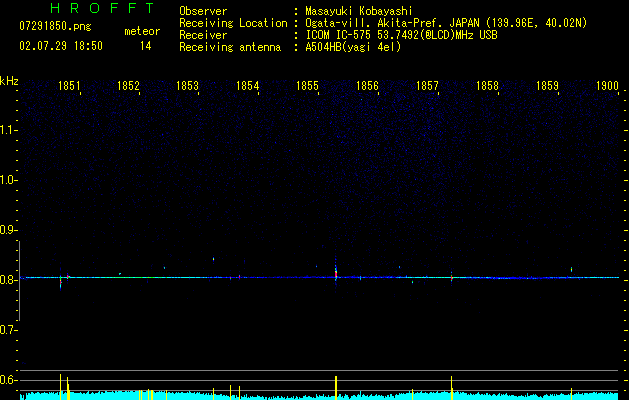This screenshot has width=629, height=400.
Task: Click the 1858 time marker
Action: coord(487,85)
